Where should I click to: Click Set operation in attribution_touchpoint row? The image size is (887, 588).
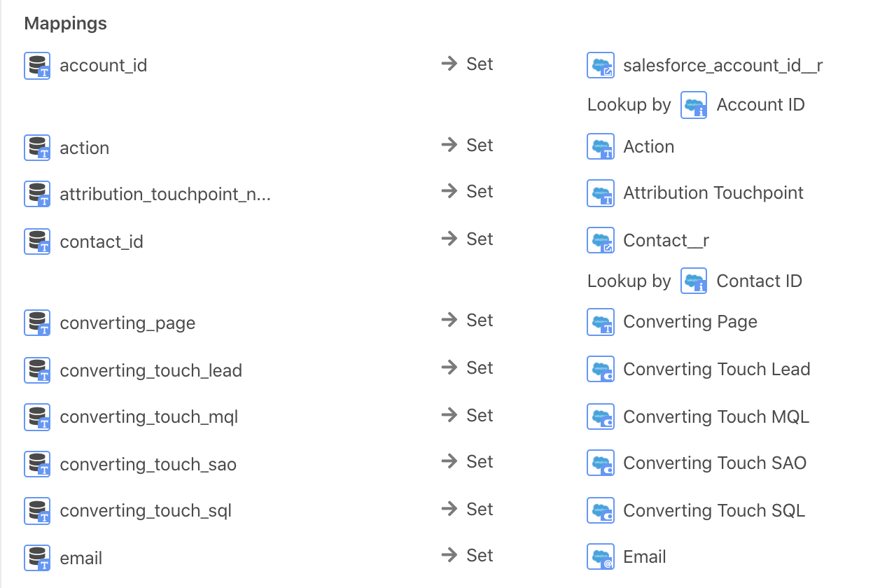(468, 192)
